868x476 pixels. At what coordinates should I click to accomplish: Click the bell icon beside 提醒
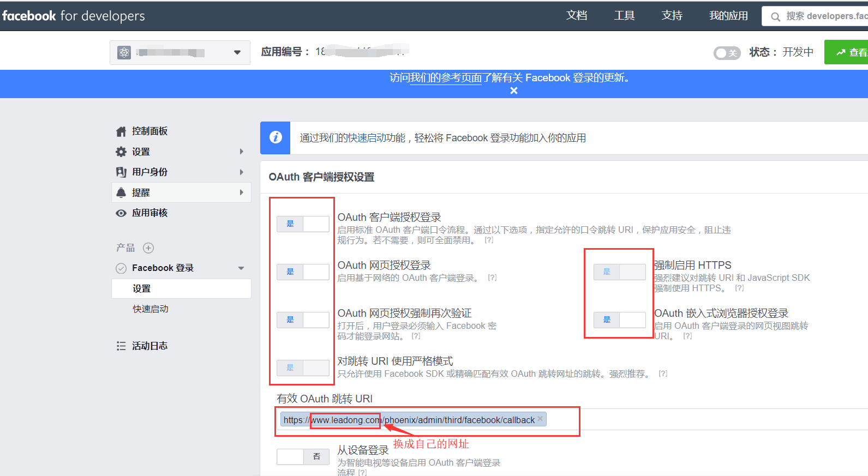[121, 192]
